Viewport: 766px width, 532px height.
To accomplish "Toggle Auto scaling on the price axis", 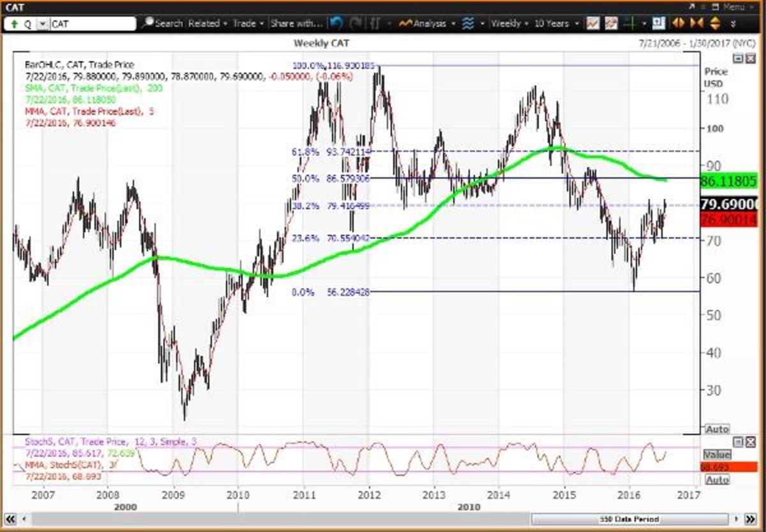I will (x=716, y=428).
